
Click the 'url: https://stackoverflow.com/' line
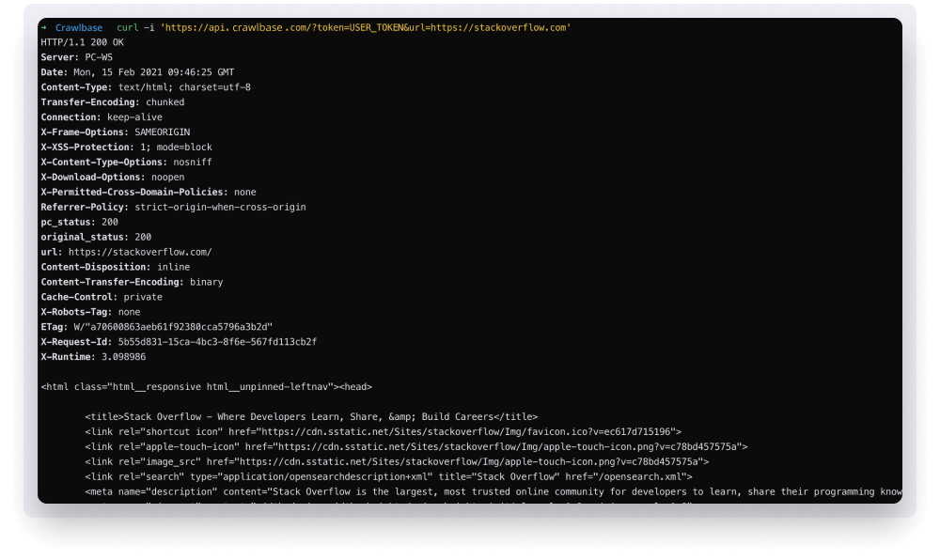click(127, 252)
